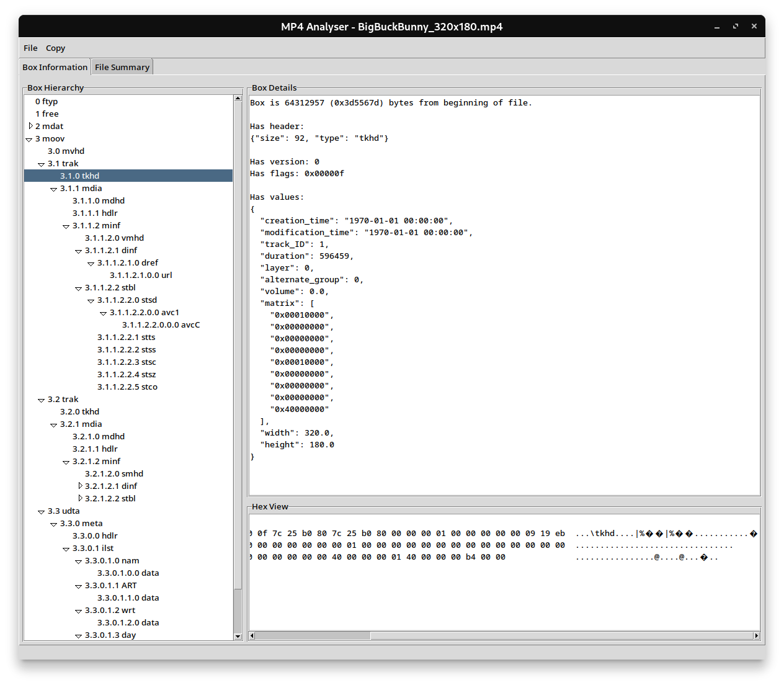Expand the mdat box node

(x=30, y=126)
